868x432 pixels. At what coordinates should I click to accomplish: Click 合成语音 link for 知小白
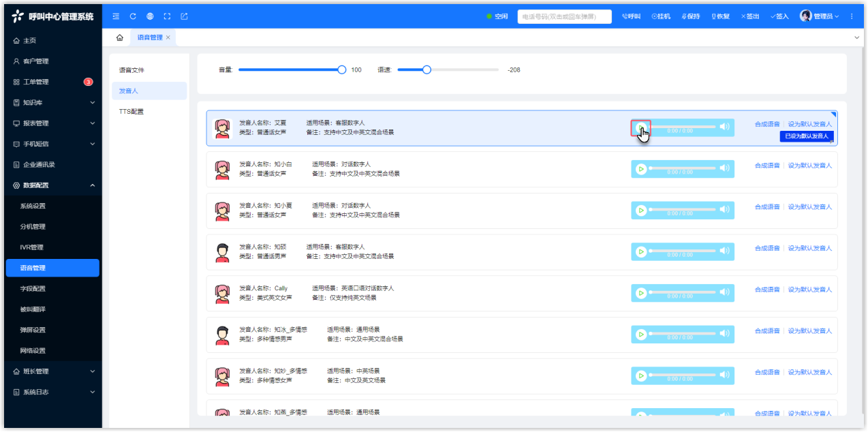point(766,166)
